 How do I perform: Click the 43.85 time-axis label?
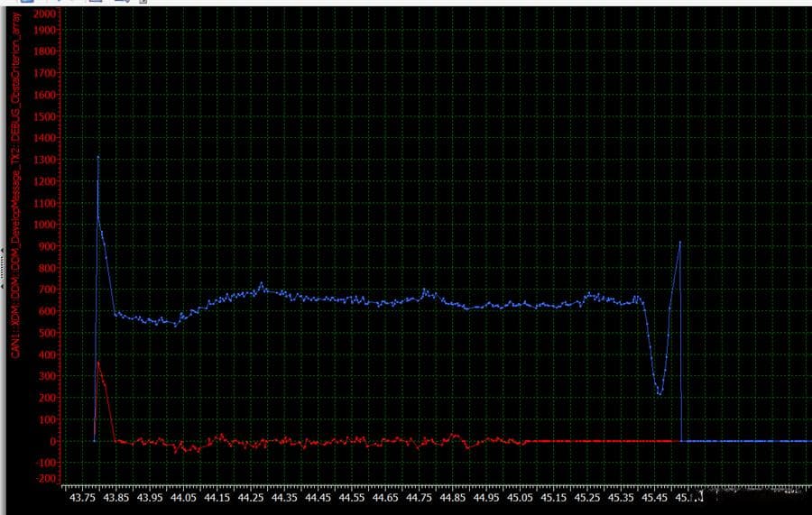pyautogui.click(x=116, y=498)
